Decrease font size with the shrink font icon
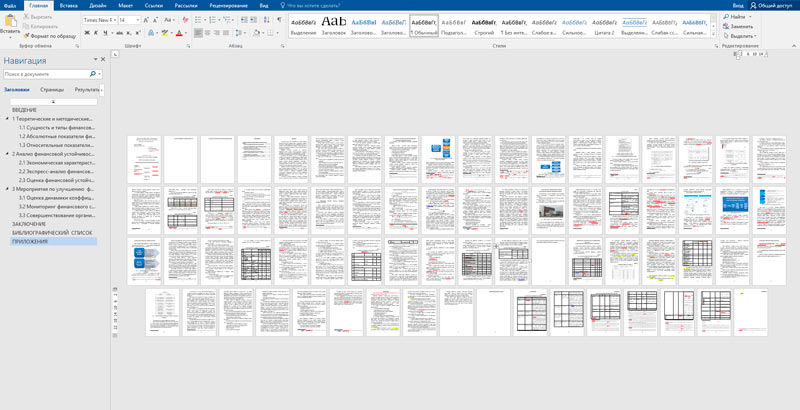The height and width of the screenshot is (410, 800). coord(156,20)
